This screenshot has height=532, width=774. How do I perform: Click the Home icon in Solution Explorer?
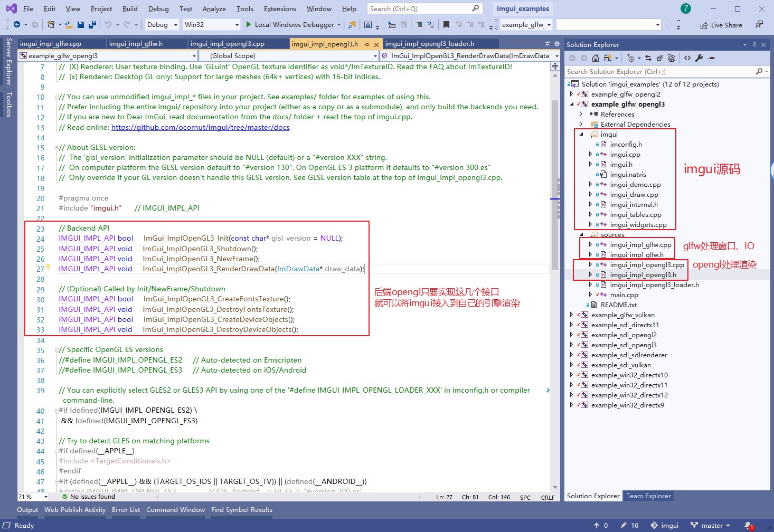click(596, 58)
